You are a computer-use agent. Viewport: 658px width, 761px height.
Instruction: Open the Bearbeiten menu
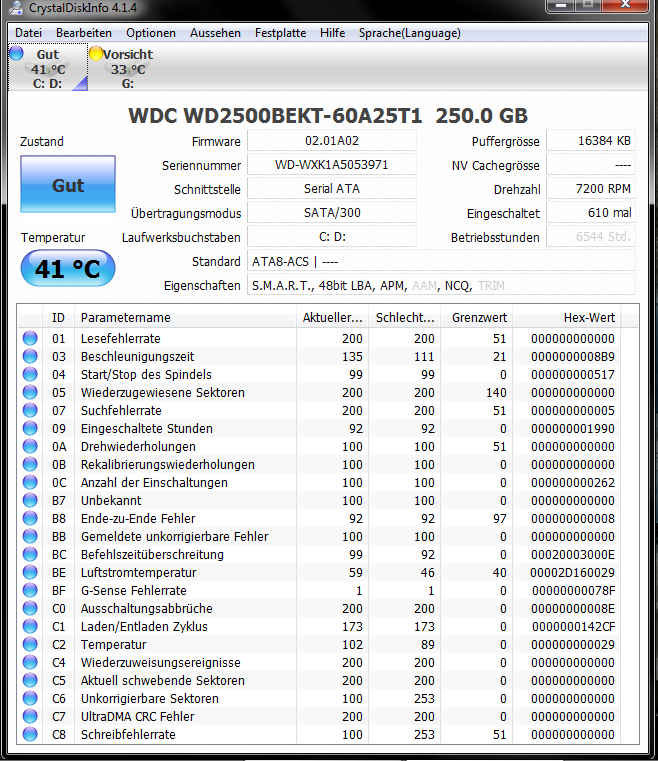(x=83, y=33)
